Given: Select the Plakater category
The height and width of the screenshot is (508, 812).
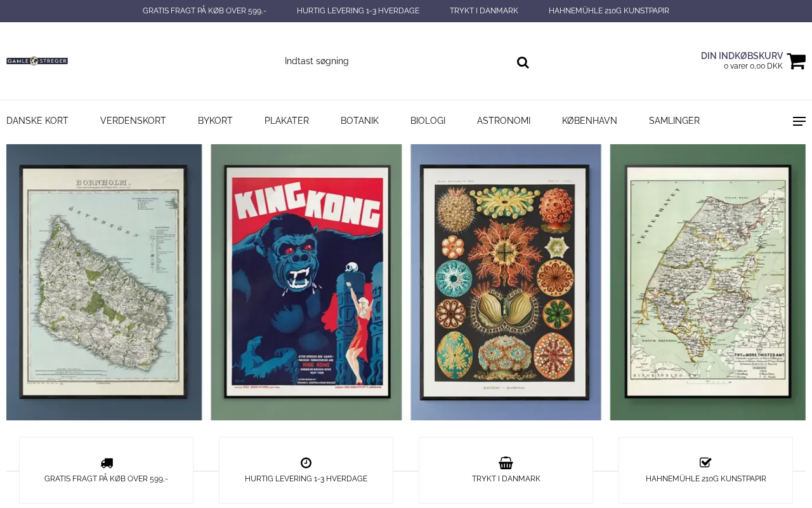Looking at the screenshot, I should 287,121.
